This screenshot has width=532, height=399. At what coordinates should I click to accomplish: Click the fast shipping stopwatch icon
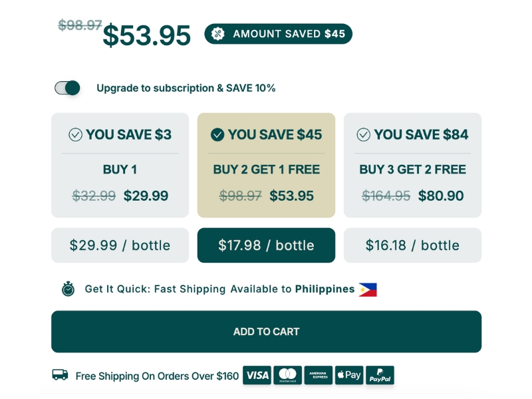click(x=68, y=289)
